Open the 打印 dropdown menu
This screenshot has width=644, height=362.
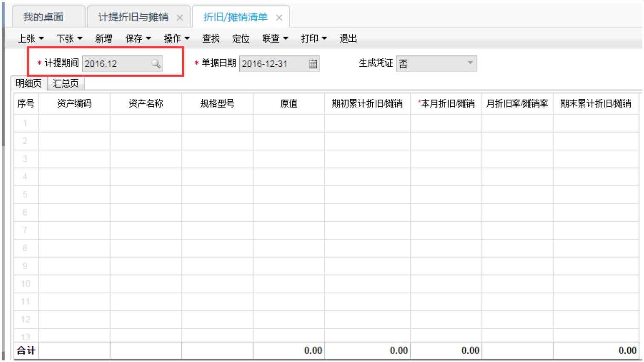314,39
